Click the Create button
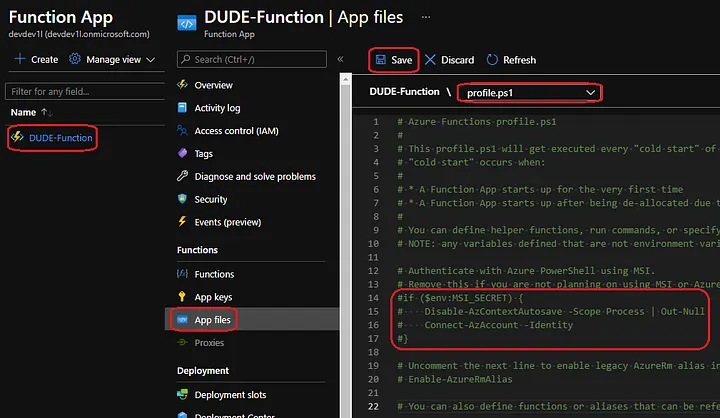Viewport: 720px width, 418px height. click(36, 60)
